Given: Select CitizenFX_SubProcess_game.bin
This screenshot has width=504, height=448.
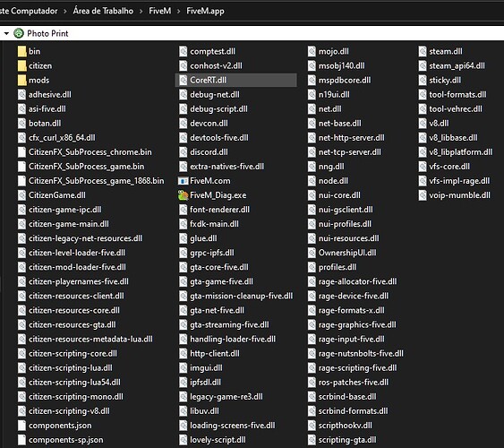Looking at the screenshot, I should 86,167.
